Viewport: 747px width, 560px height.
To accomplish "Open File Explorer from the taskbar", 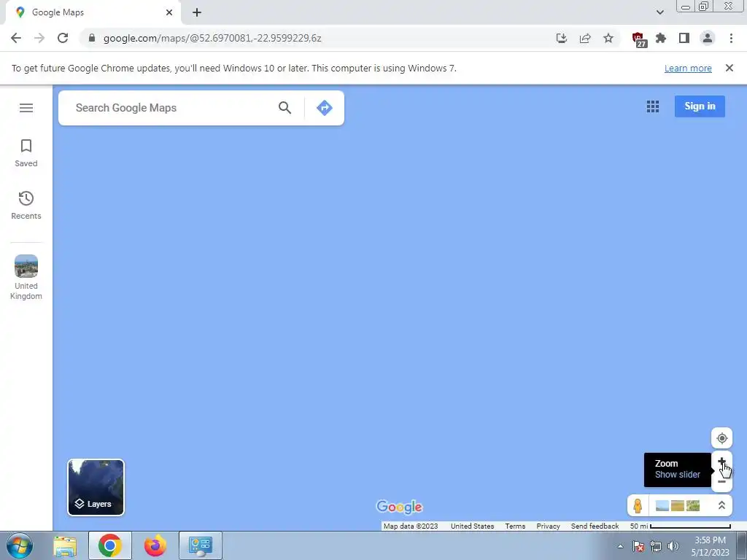I will 65,545.
